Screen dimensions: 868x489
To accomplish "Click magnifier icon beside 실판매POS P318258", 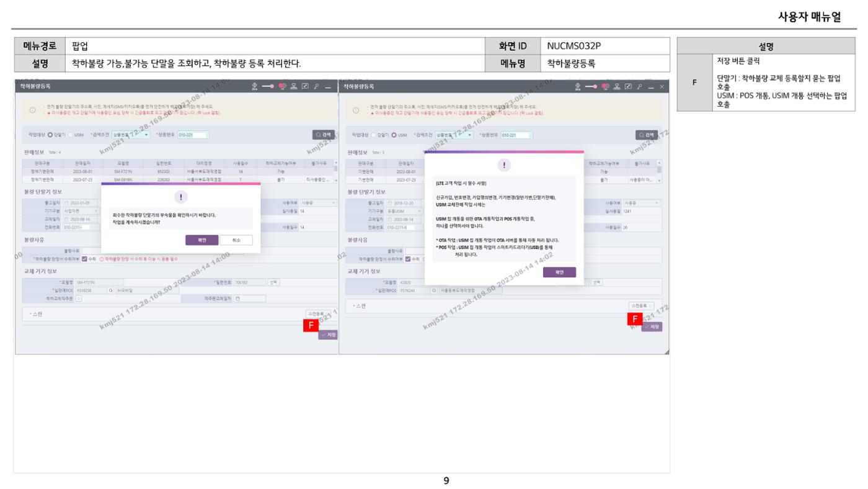I will (110, 290).
